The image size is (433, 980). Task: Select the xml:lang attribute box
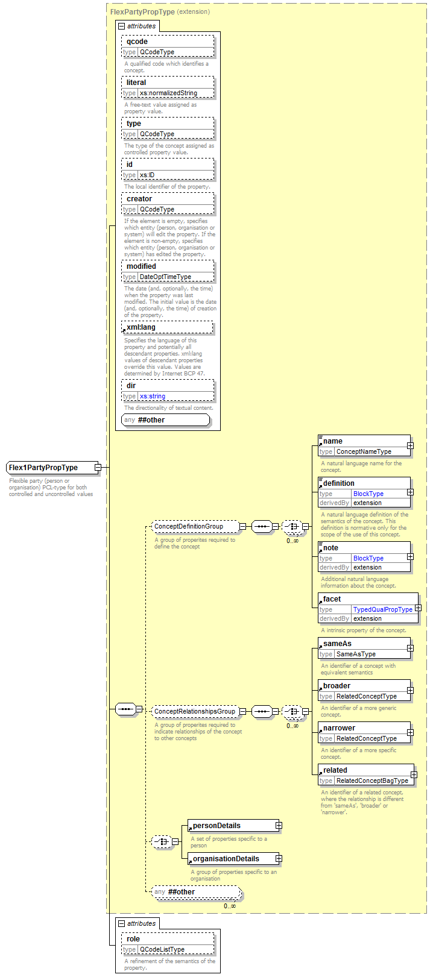click(168, 327)
